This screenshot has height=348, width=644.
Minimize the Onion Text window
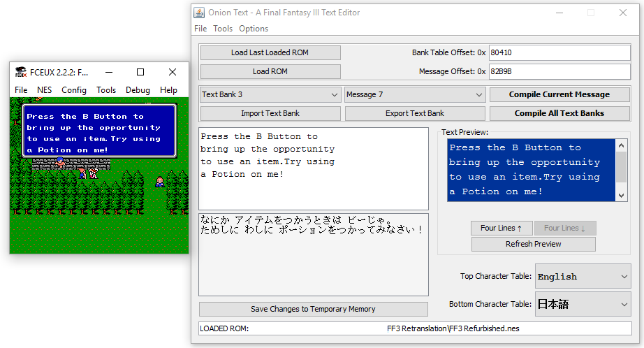point(559,13)
